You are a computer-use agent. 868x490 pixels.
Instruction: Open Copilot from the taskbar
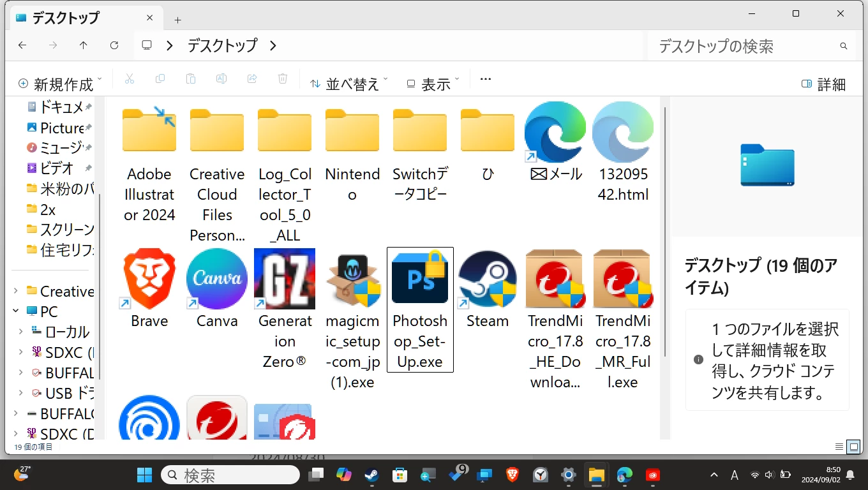pos(343,475)
